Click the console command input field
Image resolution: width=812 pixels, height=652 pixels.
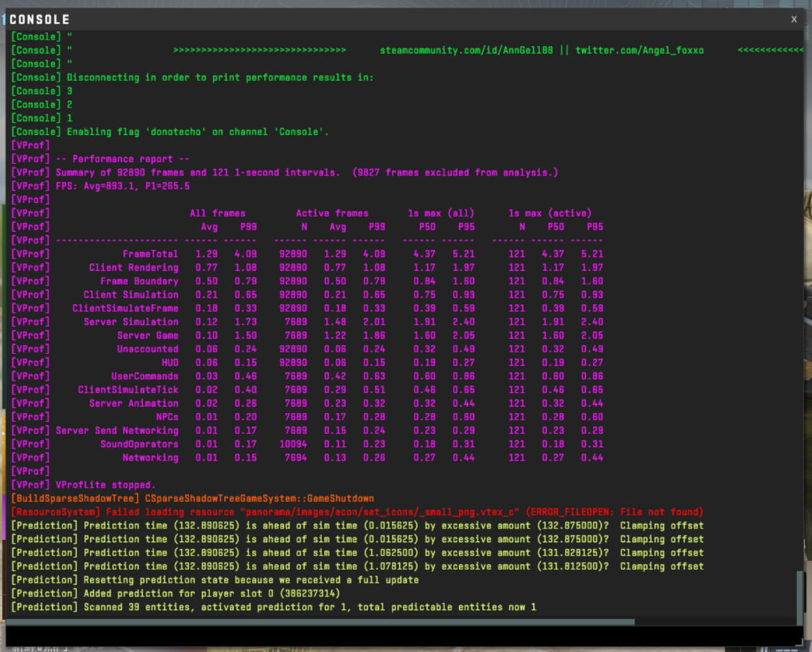pyautogui.click(x=404, y=635)
